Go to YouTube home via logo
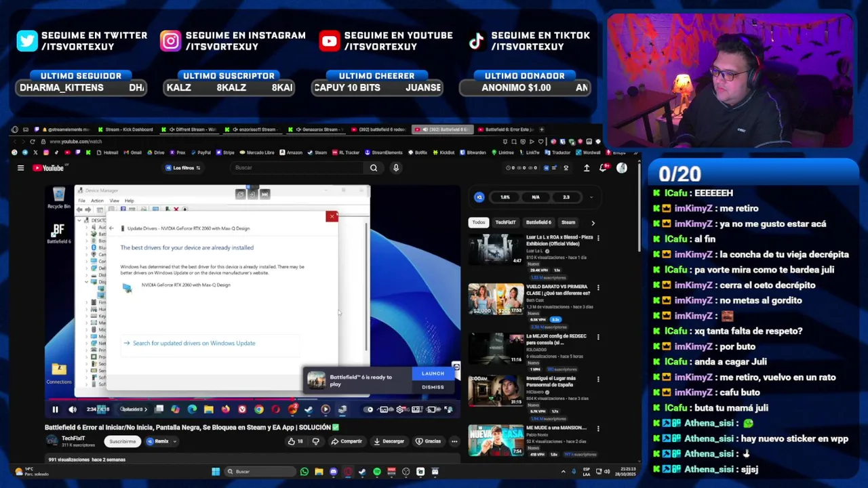868x488 pixels. (49, 168)
